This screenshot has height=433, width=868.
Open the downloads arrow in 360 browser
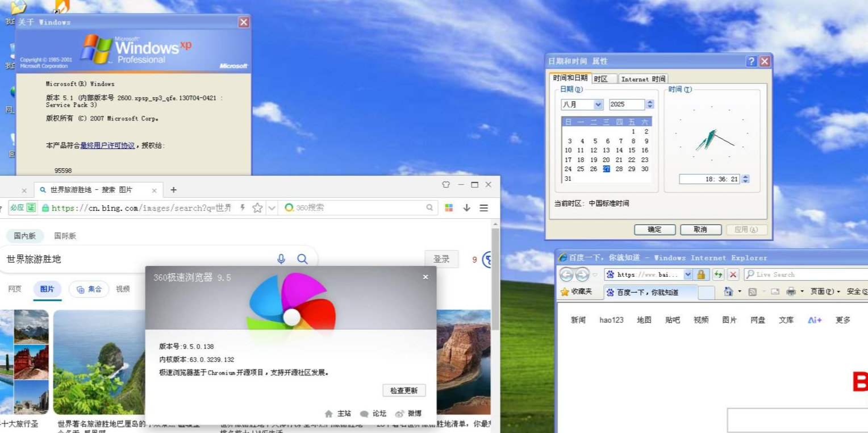[466, 208]
